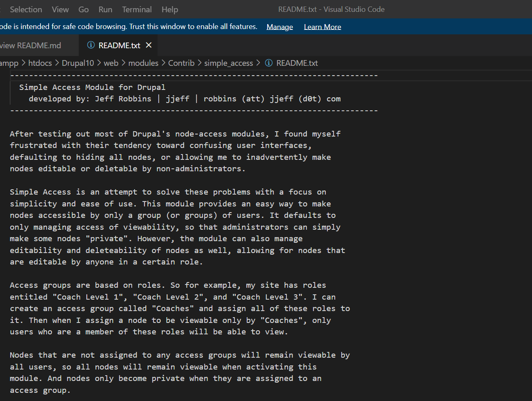Click Manage on the workspace trust banner
The height and width of the screenshot is (401, 532).
[280, 27]
